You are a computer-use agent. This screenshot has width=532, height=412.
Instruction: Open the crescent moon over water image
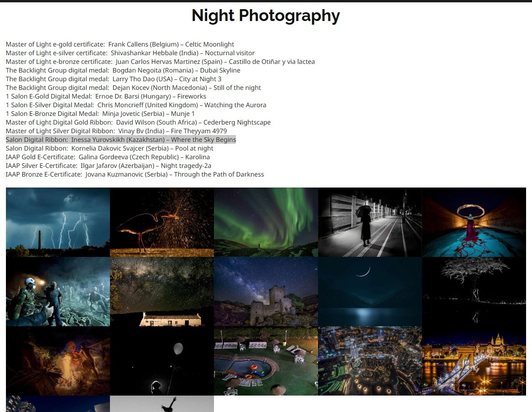point(370,292)
